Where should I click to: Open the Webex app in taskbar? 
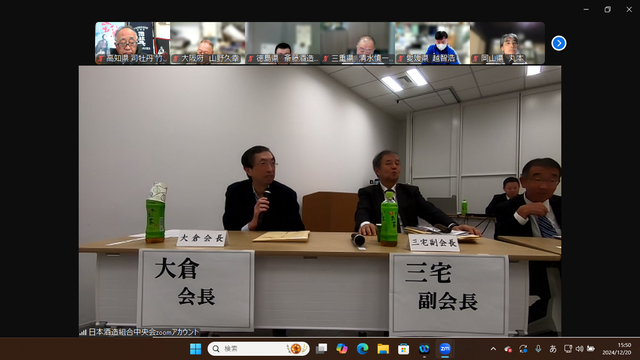[424, 349]
